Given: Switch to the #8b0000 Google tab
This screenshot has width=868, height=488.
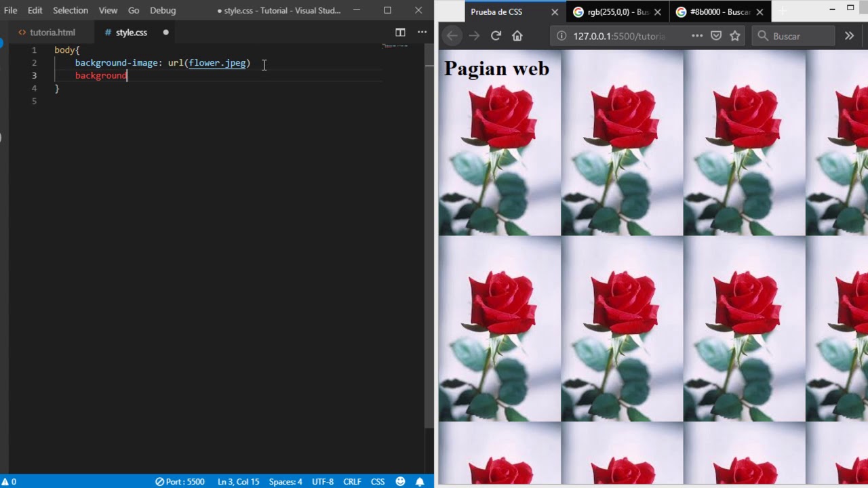Looking at the screenshot, I should (714, 12).
